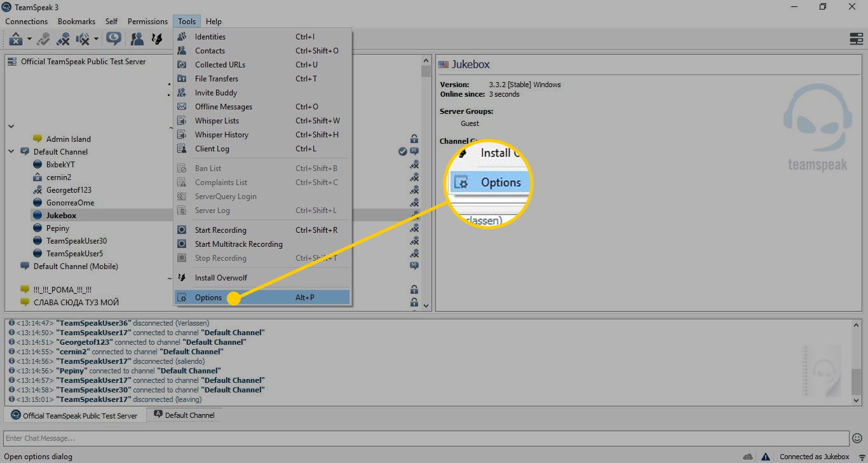Open the Bookmarks menu
The width and height of the screenshot is (868, 463).
(x=76, y=21)
